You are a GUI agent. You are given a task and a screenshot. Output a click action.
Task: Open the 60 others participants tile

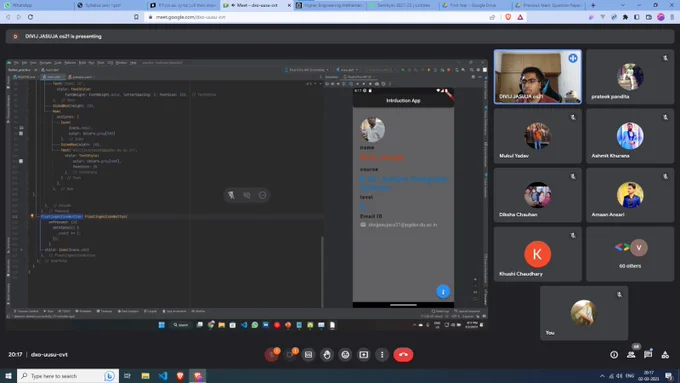click(630, 254)
